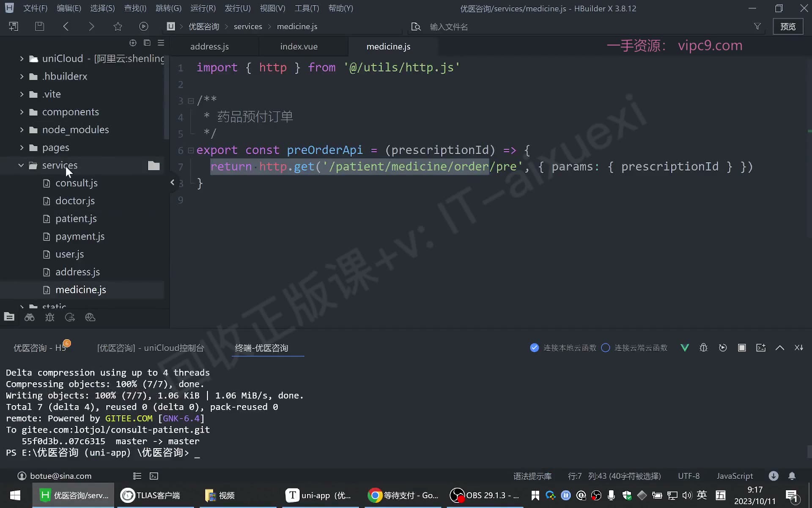The height and width of the screenshot is (508, 812).
Task: Click the UTF-8 encoding indicator
Action: pos(689,476)
